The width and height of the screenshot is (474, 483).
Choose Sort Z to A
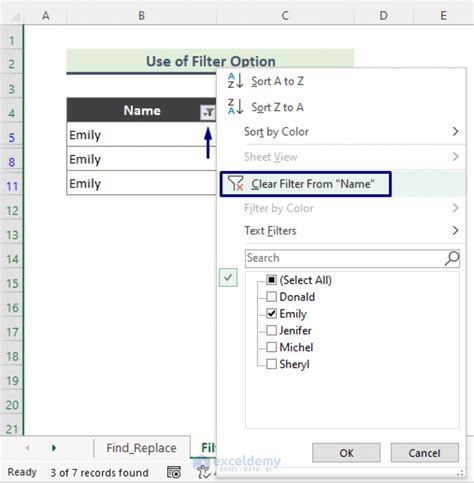[342, 107]
